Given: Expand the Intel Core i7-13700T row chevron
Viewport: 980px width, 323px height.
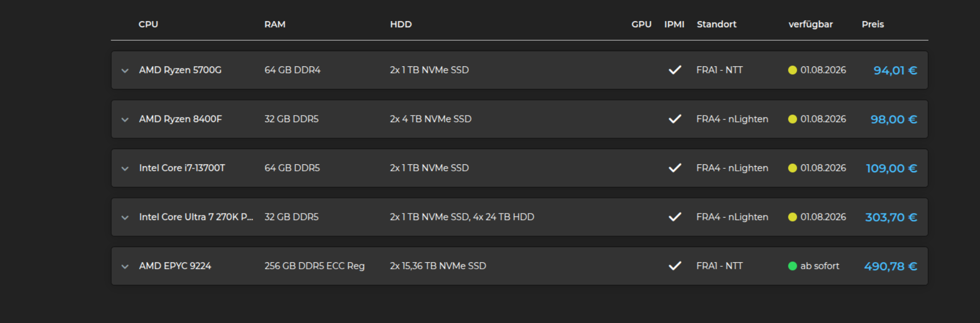Looking at the screenshot, I should tap(125, 169).
